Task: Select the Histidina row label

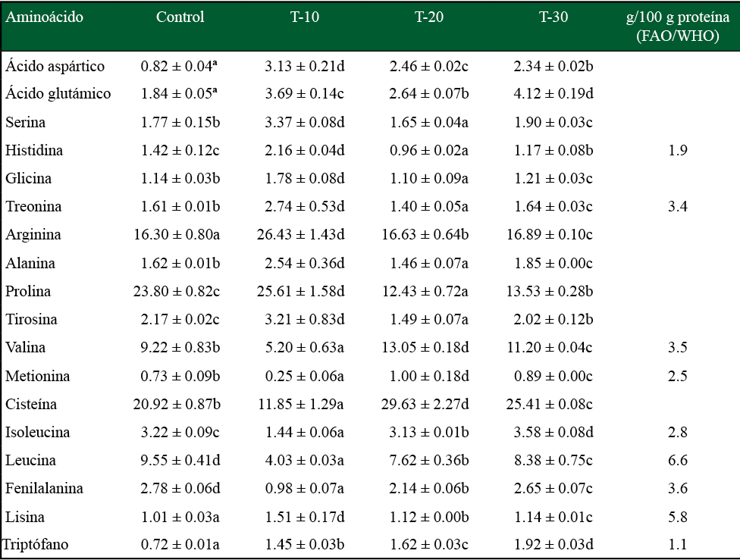Action: pyautogui.click(x=34, y=151)
